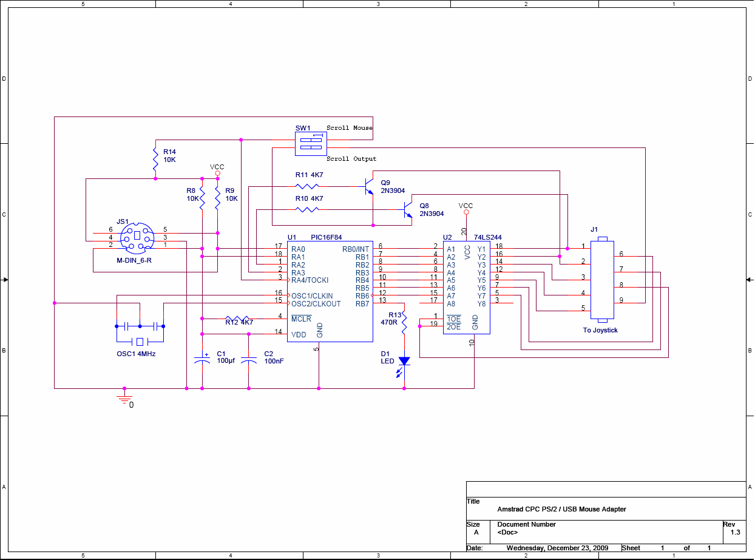Click the OSC1 4MHz label
The height and width of the screenshot is (560, 755).
coord(136,354)
